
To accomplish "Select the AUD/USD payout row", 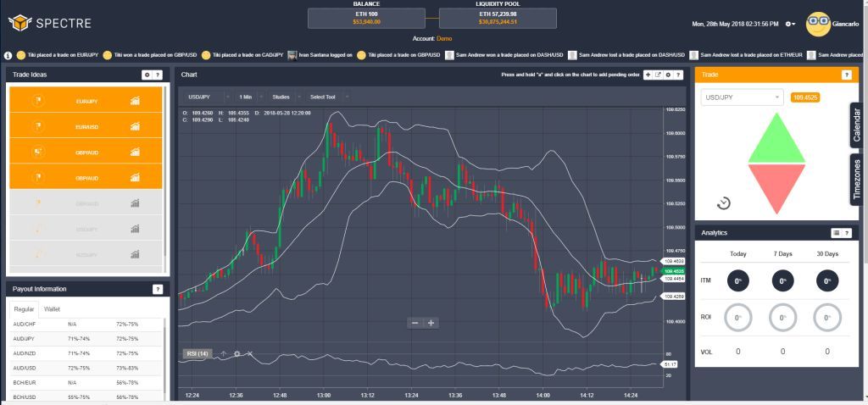I will [86, 368].
